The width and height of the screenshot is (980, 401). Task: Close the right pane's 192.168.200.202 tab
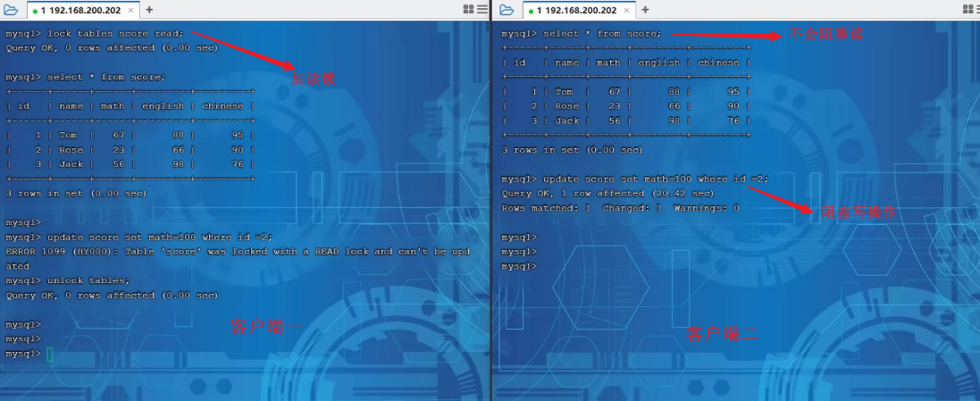pos(626,11)
